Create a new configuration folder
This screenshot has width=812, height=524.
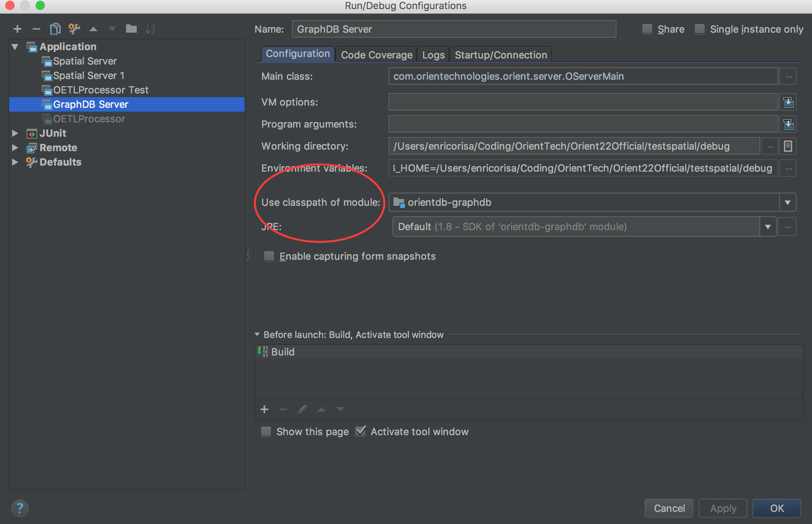pyautogui.click(x=131, y=28)
